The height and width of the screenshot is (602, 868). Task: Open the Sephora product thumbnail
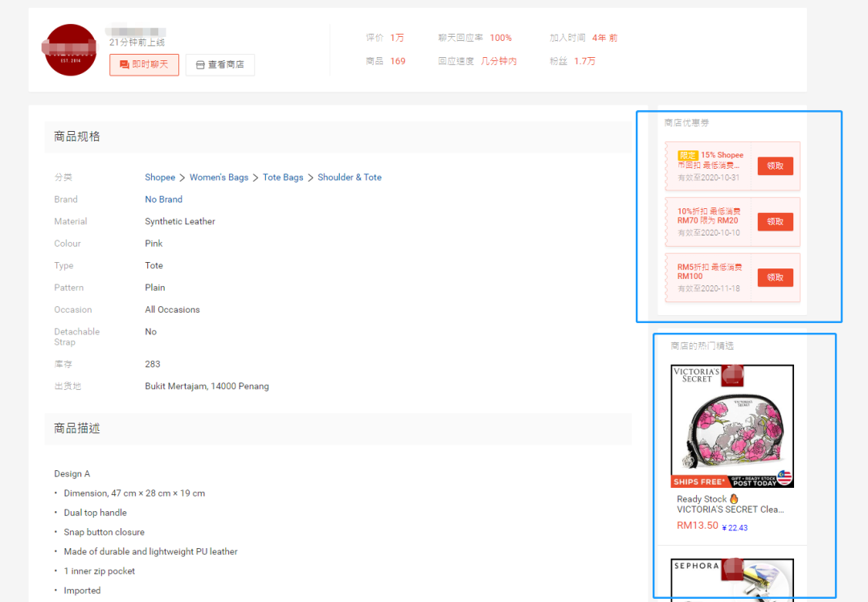732,579
